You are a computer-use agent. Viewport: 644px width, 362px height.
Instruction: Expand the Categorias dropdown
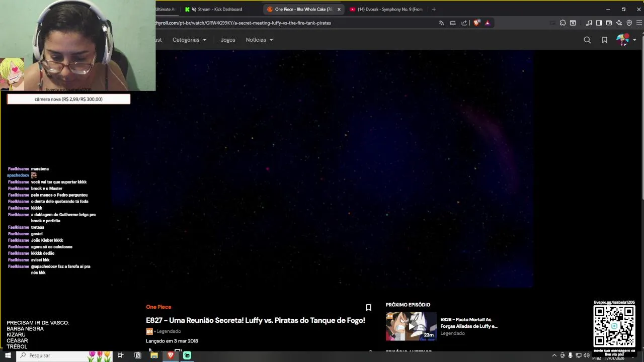pyautogui.click(x=189, y=40)
